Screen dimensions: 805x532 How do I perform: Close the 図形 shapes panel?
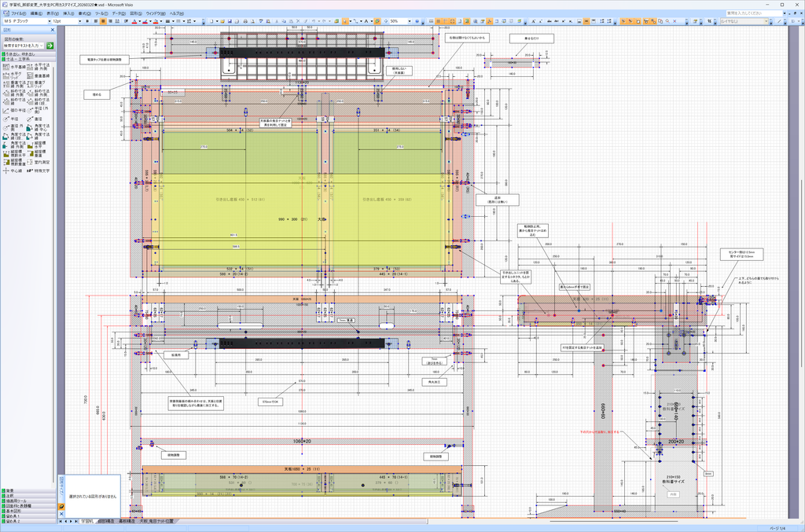coord(53,31)
